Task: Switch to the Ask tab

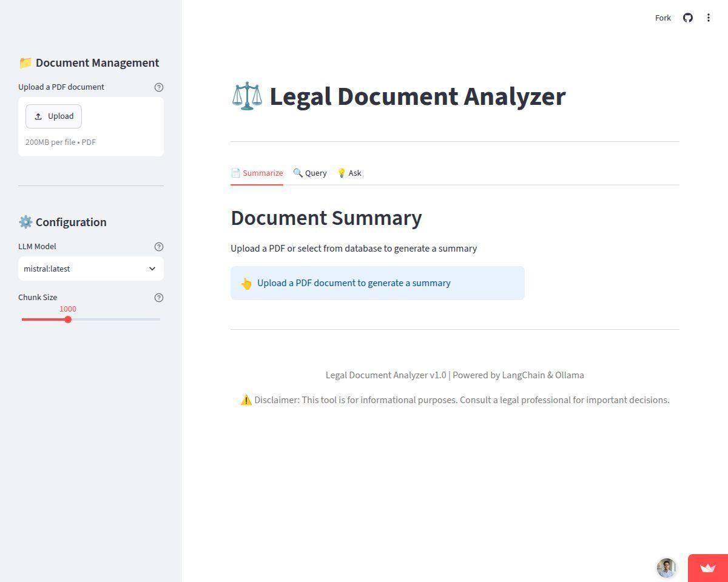Action: coord(349,173)
